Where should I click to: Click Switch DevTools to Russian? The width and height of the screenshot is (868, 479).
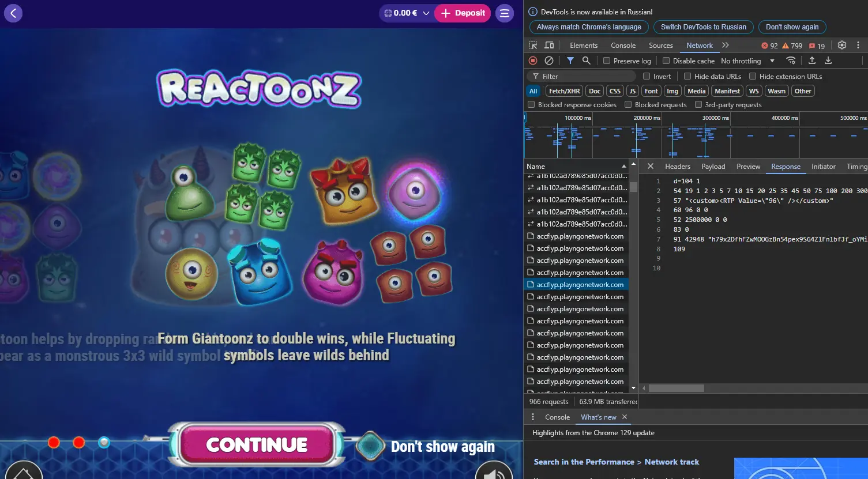704,27
